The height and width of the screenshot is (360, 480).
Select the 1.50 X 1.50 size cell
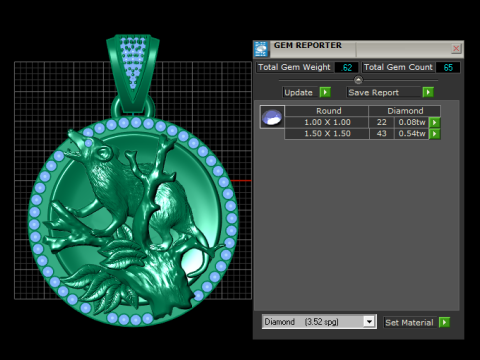pos(327,134)
